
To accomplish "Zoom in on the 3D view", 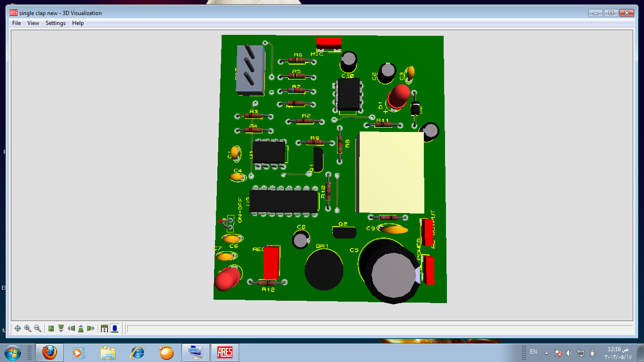I will click(27, 329).
